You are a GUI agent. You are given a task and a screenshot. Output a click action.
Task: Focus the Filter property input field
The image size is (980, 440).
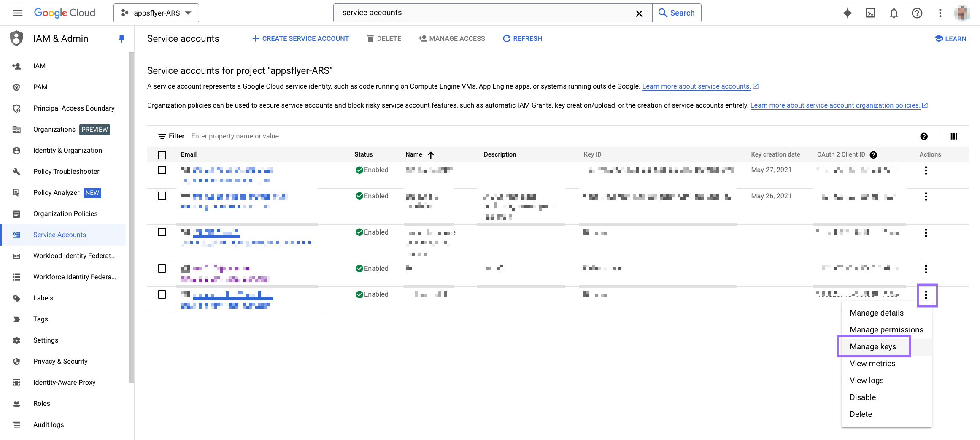click(x=337, y=136)
